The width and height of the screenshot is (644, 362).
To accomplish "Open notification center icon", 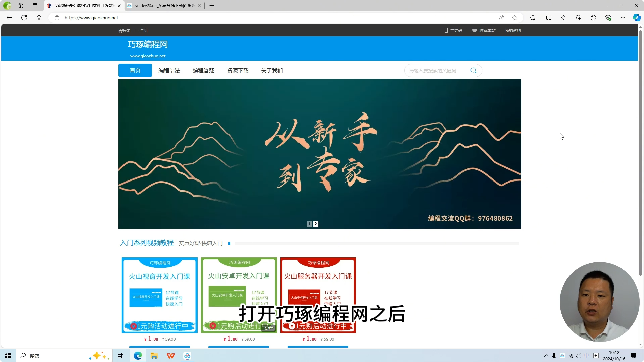I will (633, 356).
